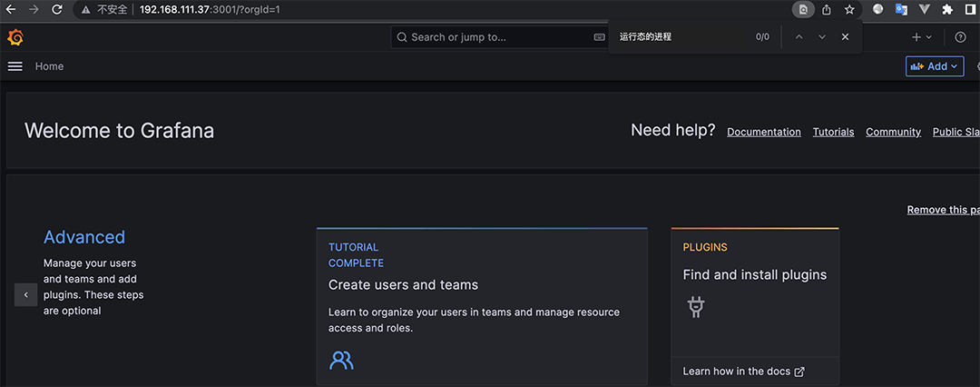Open the extensions puzzle icon

point(947,9)
